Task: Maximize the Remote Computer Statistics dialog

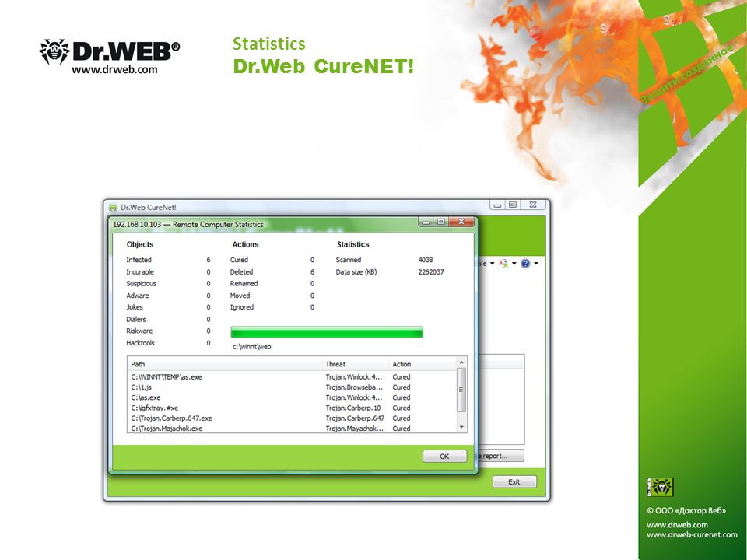Action: [x=441, y=222]
